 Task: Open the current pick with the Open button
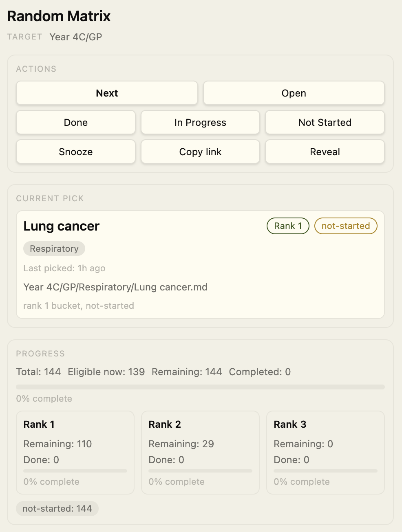(x=293, y=93)
